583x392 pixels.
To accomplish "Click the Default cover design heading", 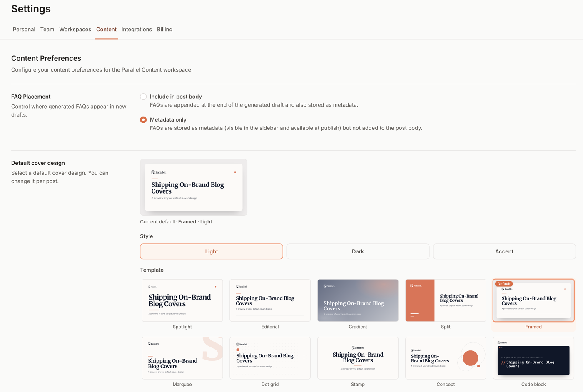I will tap(38, 163).
